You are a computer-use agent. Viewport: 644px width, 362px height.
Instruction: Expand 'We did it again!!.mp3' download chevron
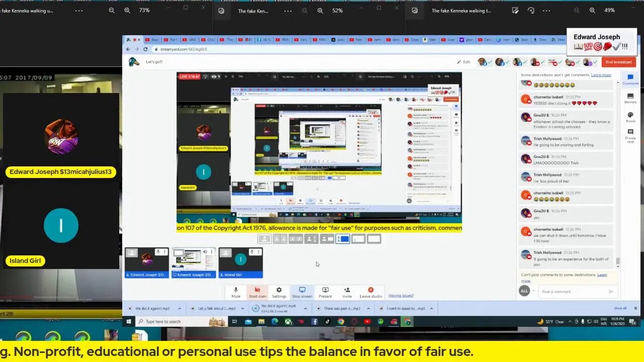click(180, 308)
